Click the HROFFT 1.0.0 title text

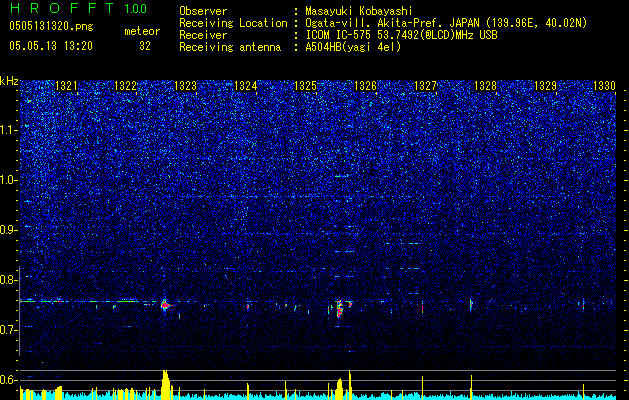point(79,8)
